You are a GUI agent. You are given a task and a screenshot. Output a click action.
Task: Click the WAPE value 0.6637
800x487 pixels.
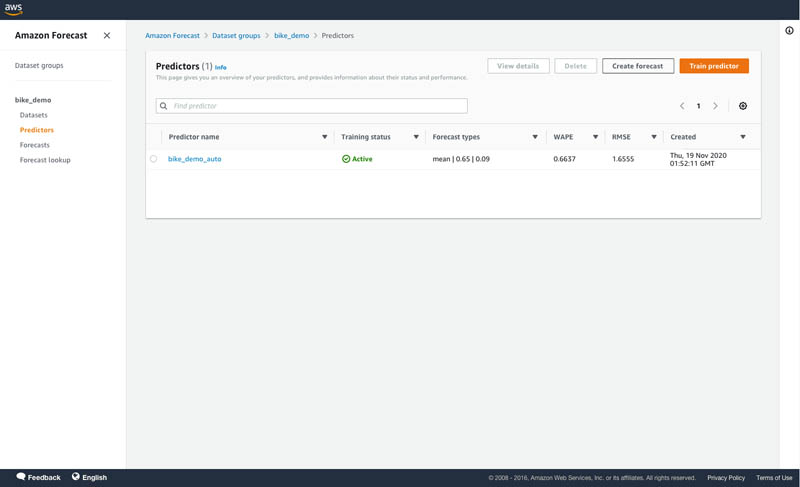[x=564, y=159]
